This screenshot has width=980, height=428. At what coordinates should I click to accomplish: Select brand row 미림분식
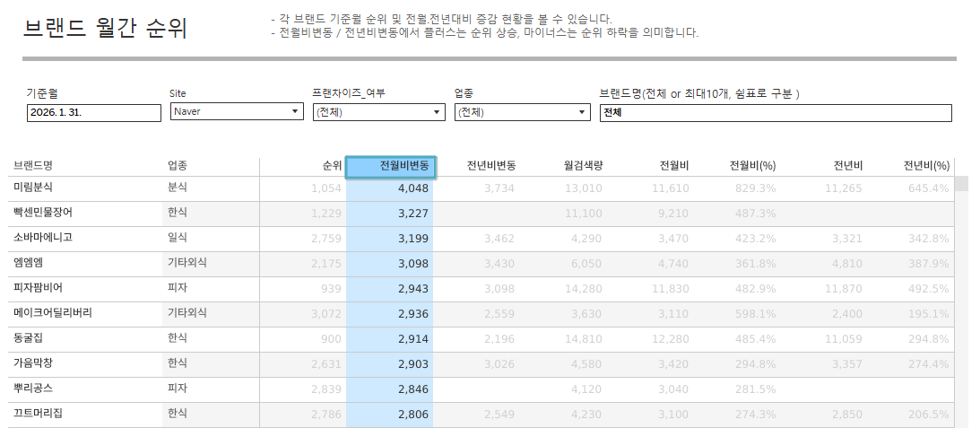(x=33, y=188)
